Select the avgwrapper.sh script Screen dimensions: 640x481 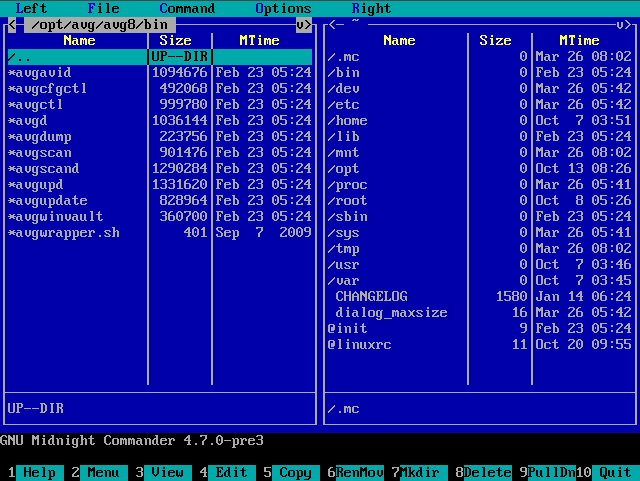[160, 233]
